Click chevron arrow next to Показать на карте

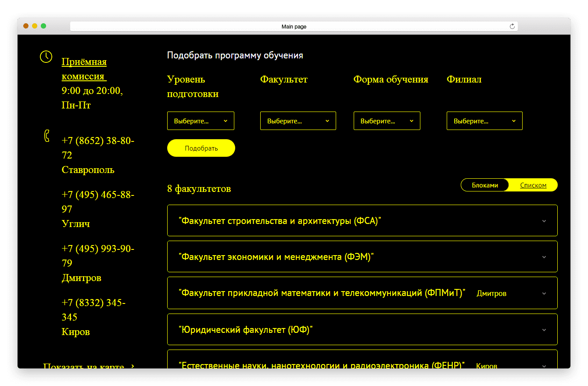coord(133,366)
